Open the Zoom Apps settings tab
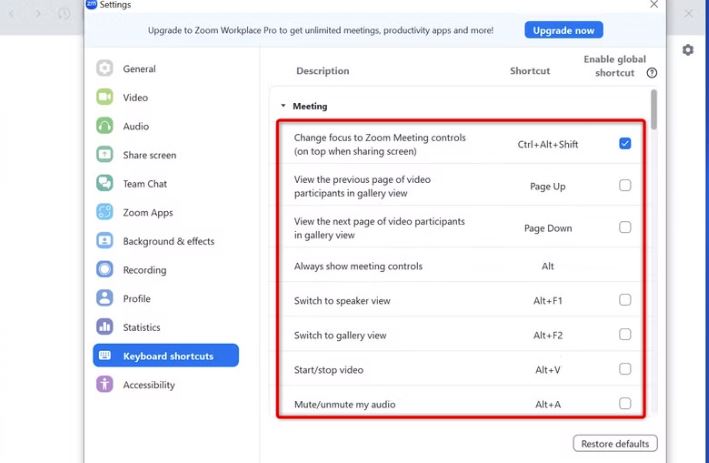Image resolution: width=709 pixels, height=463 pixels. pos(166,212)
